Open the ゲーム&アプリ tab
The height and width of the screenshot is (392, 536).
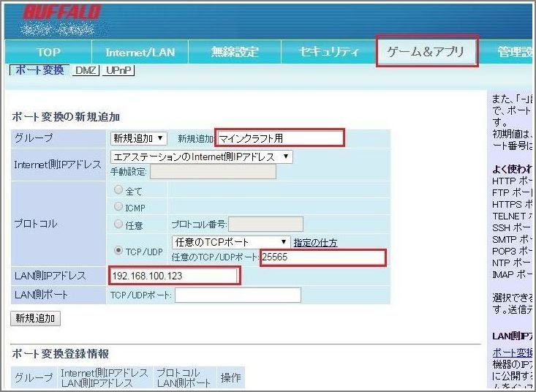[x=426, y=51]
